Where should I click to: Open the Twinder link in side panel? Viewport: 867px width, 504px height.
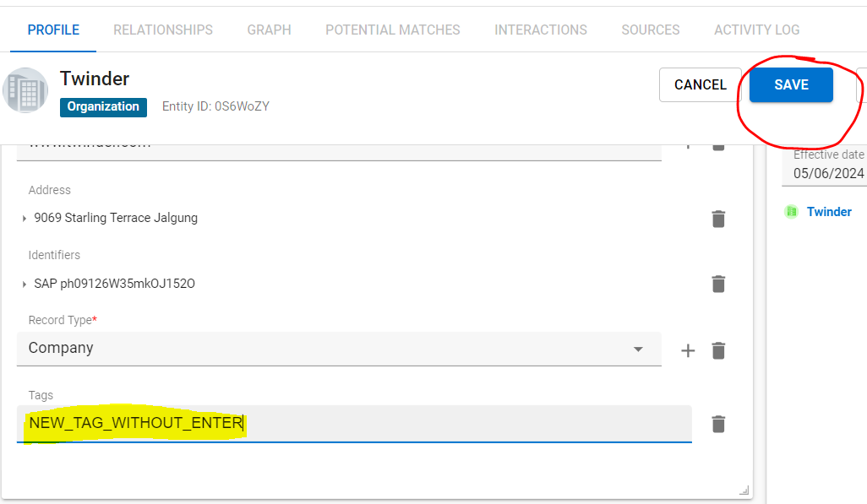[x=829, y=212]
